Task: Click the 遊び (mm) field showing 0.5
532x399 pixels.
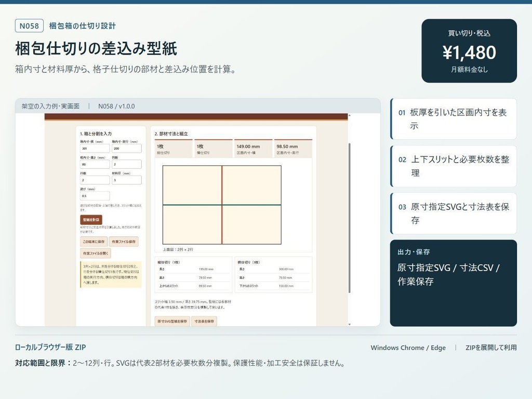Action: (x=95, y=196)
